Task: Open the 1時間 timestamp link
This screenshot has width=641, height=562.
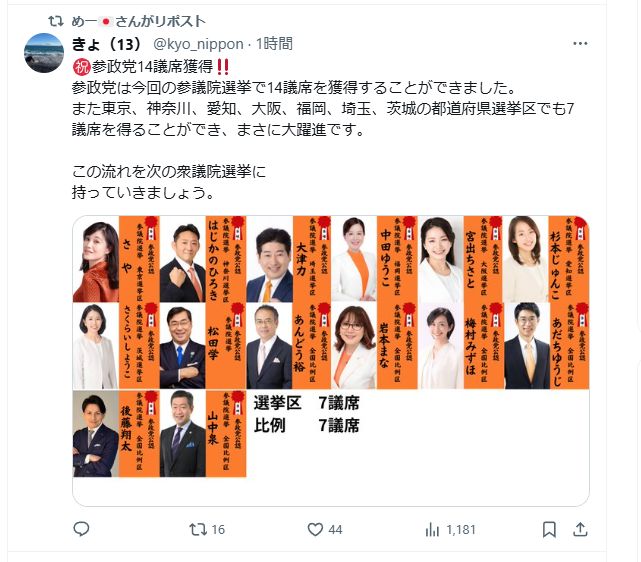Action: pyautogui.click(x=274, y=44)
